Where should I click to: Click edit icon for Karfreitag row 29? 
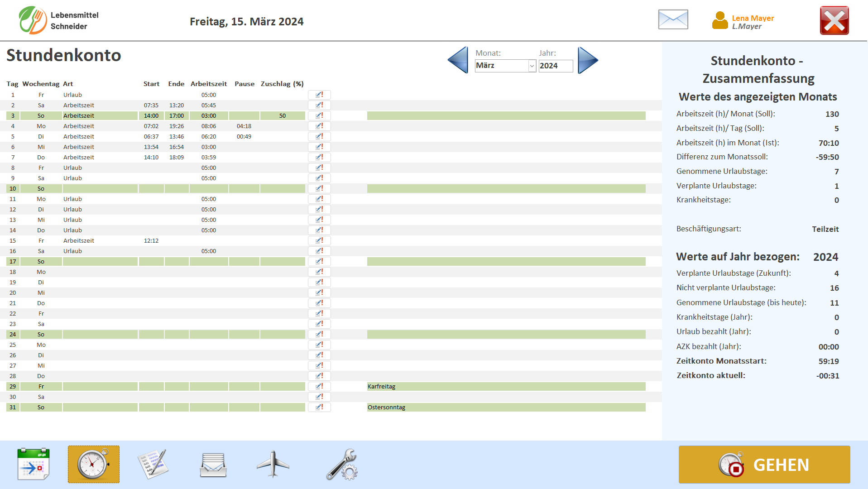pyautogui.click(x=319, y=386)
